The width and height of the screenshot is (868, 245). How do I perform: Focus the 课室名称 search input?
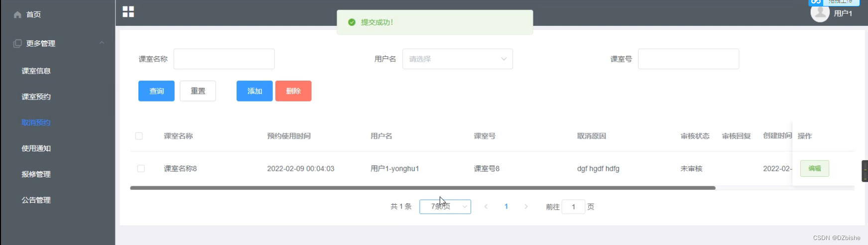[224, 59]
